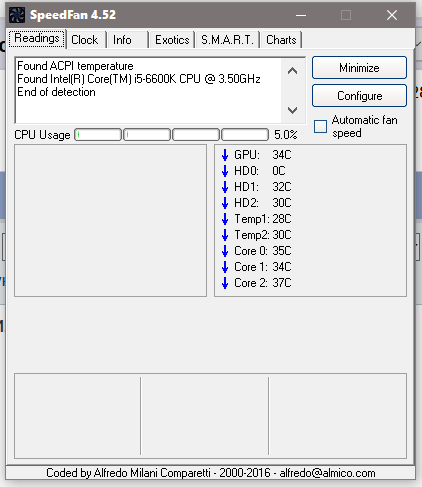The height and width of the screenshot is (487, 422).
Task: Click the blue arrow icon next to Core 1
Action: pyautogui.click(x=225, y=267)
